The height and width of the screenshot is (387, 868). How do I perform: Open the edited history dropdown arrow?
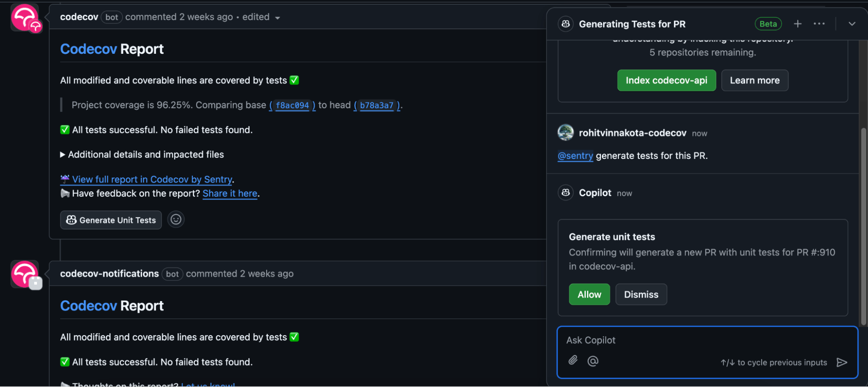tap(277, 18)
